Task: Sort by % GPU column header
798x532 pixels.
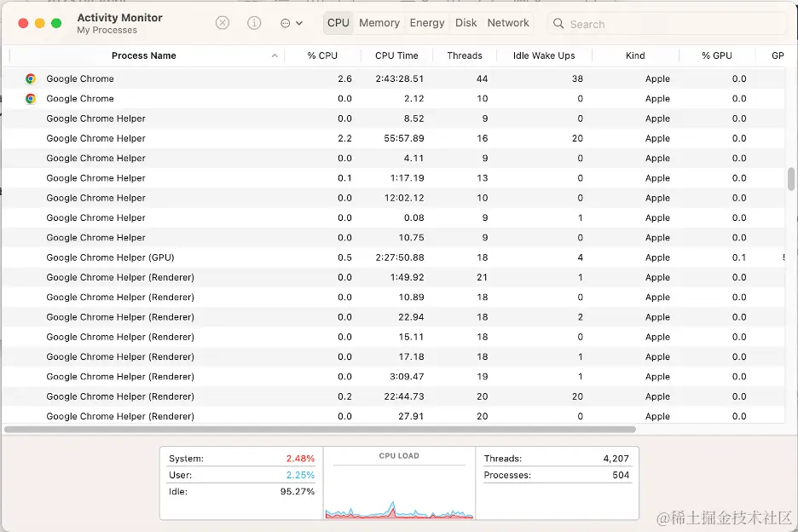Action: pos(716,56)
